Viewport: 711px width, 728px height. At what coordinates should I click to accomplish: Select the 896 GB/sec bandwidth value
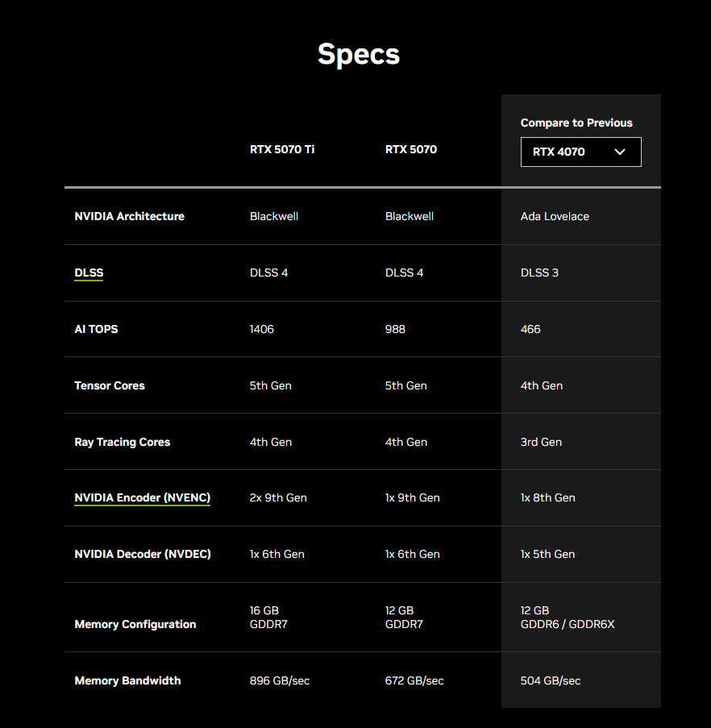pyautogui.click(x=280, y=681)
